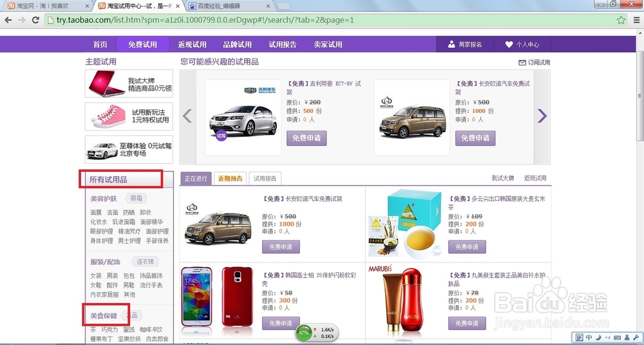Select the 包包 subcategory
644x345 pixels.
pyautogui.click(x=129, y=276)
